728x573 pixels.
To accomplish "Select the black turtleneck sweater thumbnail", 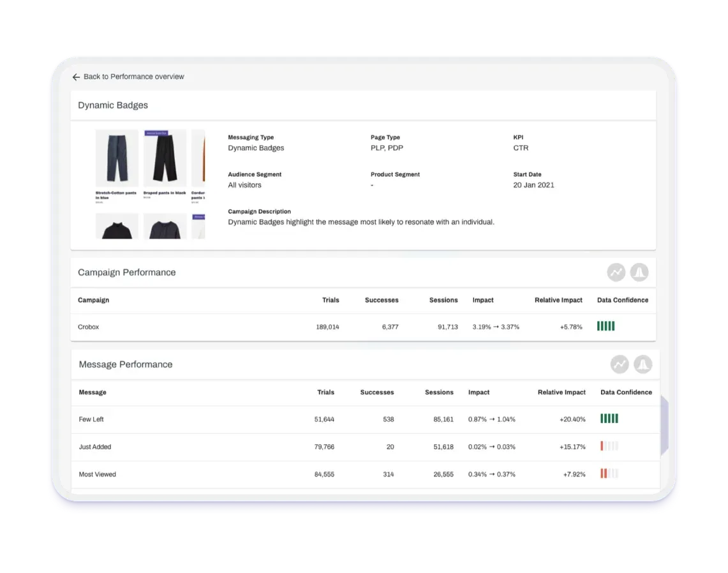I will pos(117,226).
